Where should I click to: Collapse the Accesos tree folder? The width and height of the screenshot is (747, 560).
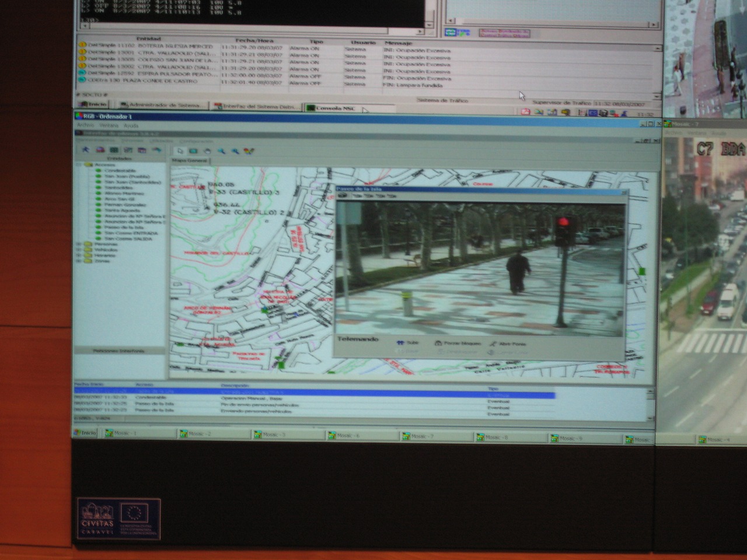coord(80,165)
